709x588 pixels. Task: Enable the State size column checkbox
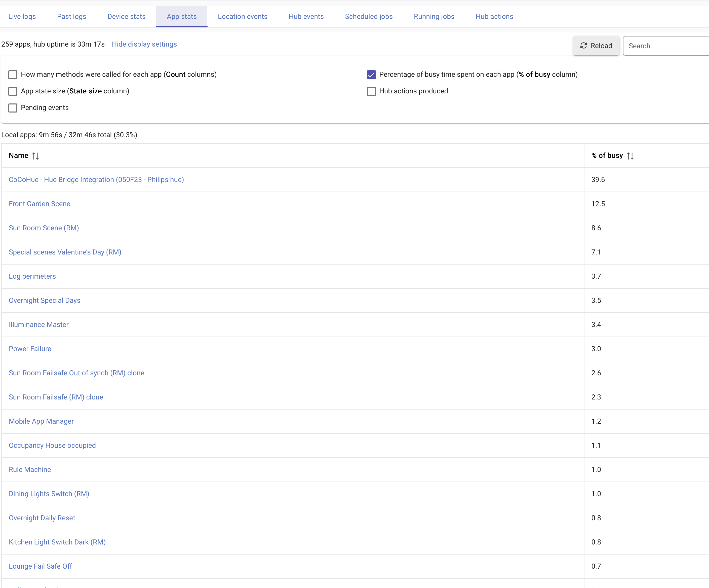pos(13,91)
